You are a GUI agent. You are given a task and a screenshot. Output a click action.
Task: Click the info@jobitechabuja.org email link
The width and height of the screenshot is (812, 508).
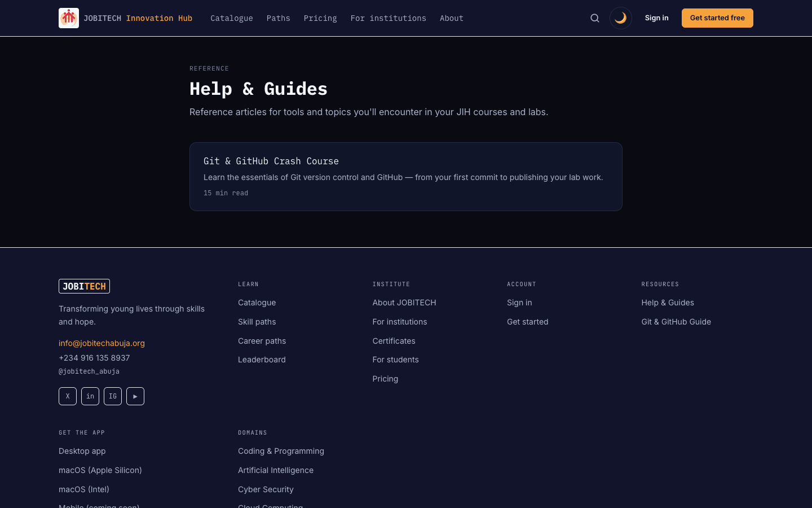point(101,343)
